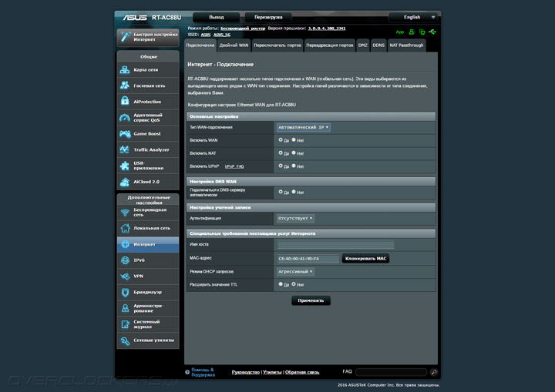Click the USB status icon in header

[x=434, y=32]
